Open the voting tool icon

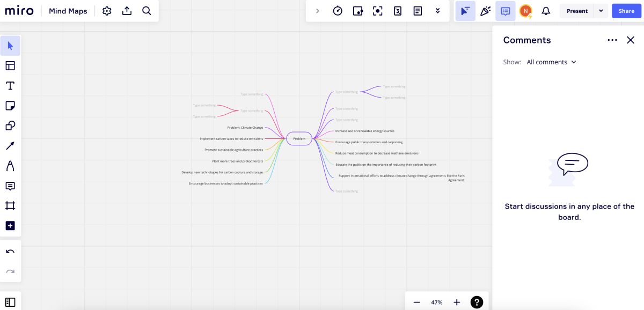[x=358, y=11]
